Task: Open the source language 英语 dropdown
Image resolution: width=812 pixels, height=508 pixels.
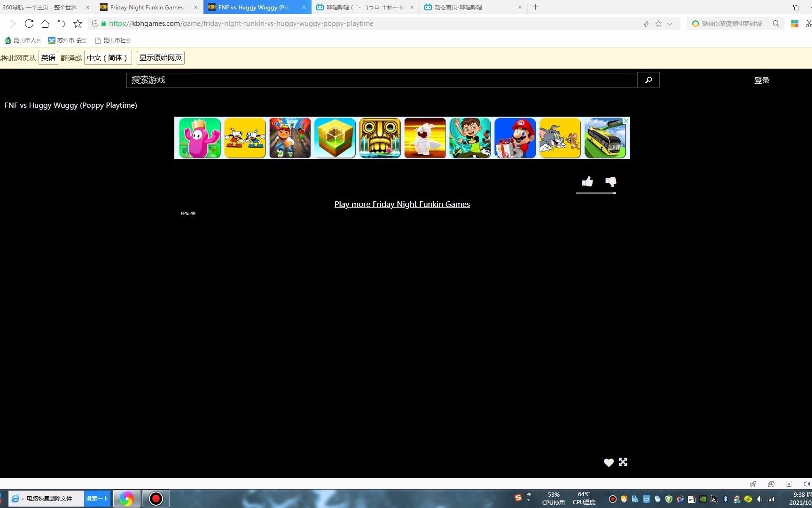Action: tap(48, 58)
